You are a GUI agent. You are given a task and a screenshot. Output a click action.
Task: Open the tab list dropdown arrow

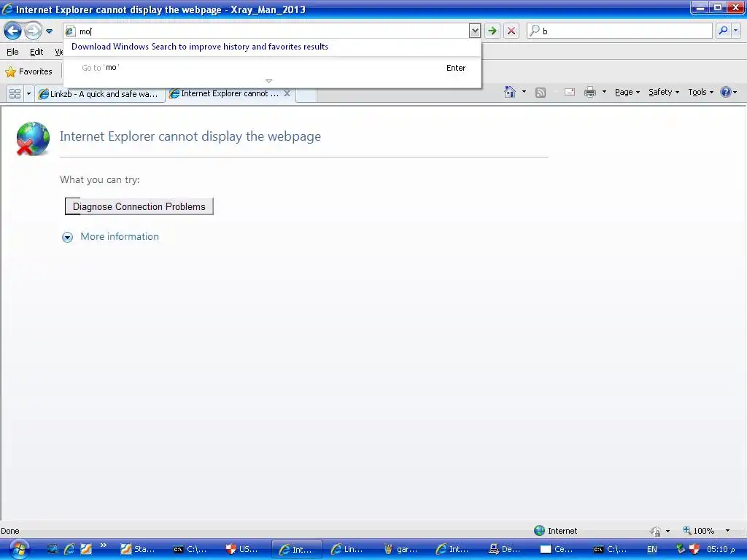[x=28, y=94]
